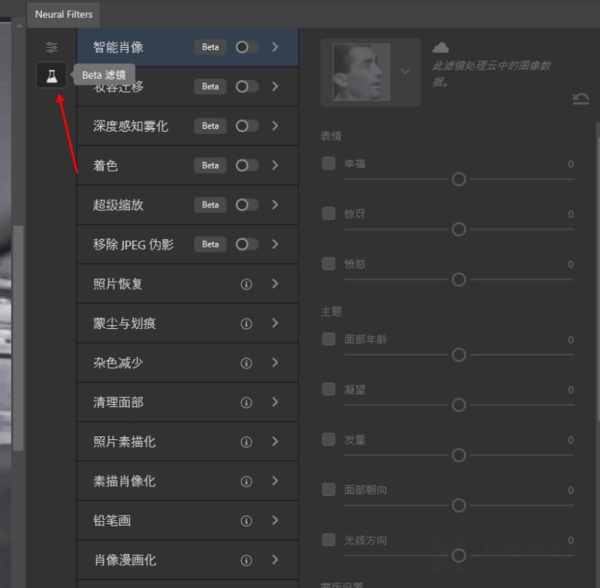600x588 pixels.
Task: Show info for 杂色减少 filter
Action: [x=246, y=363]
